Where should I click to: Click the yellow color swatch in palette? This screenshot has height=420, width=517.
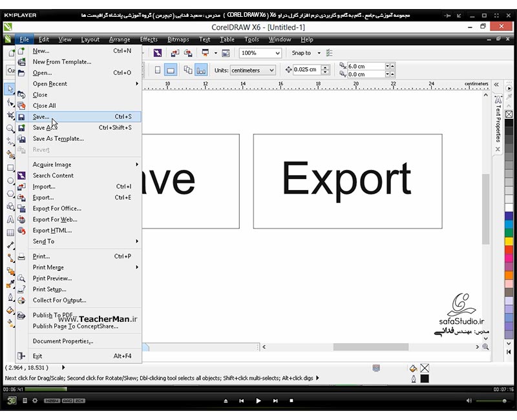[509, 241]
